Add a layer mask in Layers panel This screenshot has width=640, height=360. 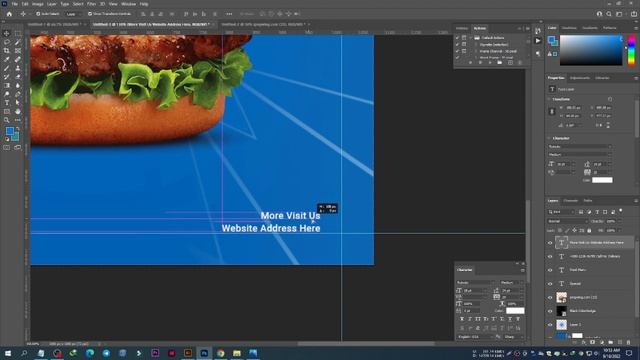tap(592, 342)
